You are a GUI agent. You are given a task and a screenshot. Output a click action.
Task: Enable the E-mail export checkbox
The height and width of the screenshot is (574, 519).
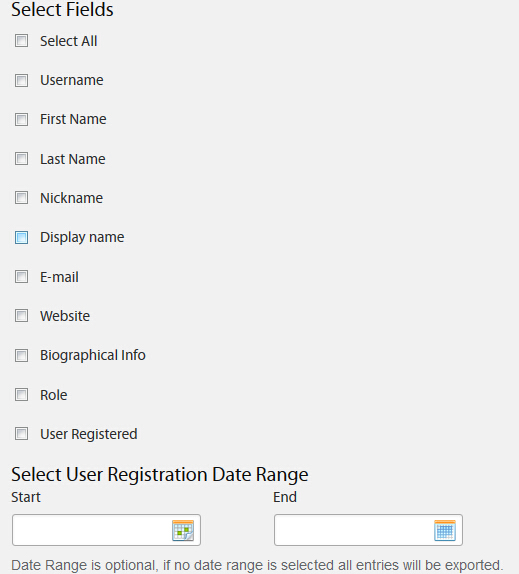[x=21, y=276]
